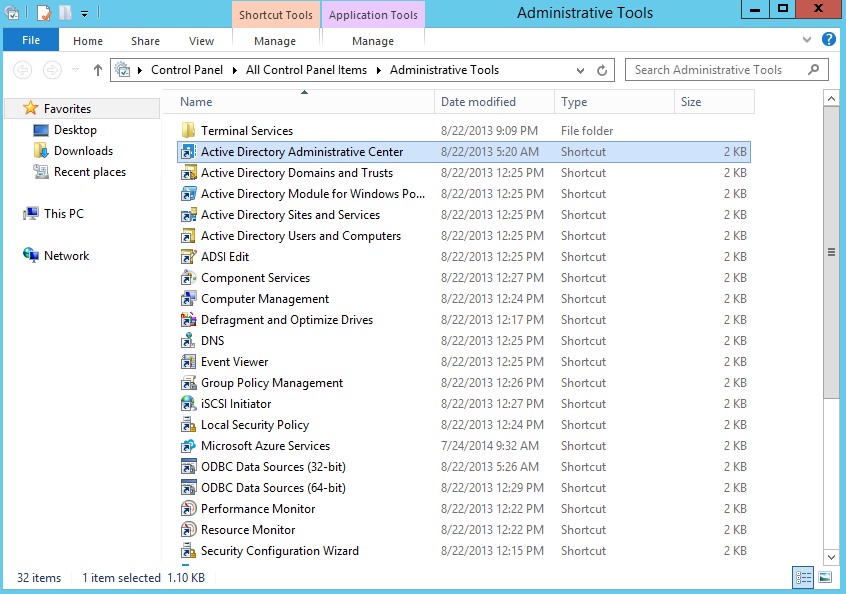The image size is (846, 594).
Task: Click the iSCSI Initiator icon
Action: pyautogui.click(x=188, y=404)
